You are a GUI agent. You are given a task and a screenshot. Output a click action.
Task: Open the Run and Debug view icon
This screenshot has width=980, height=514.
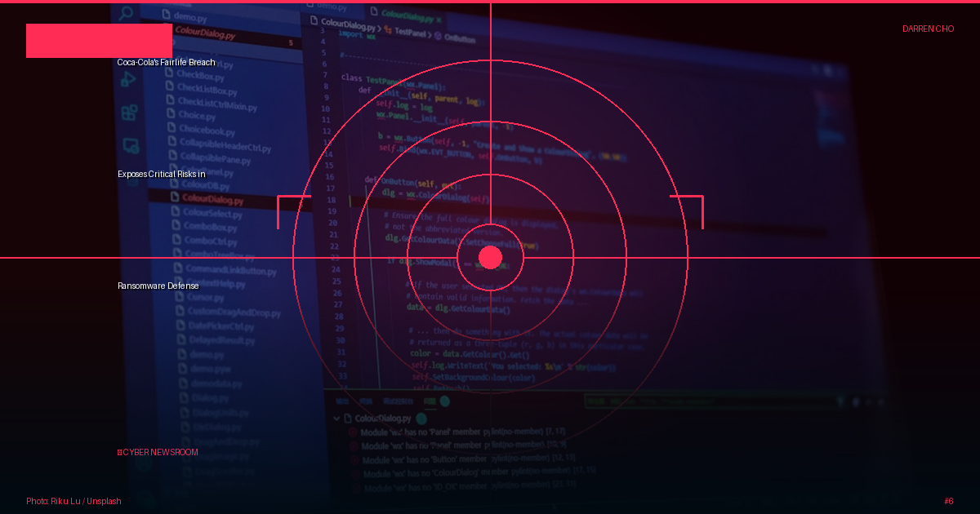[127, 79]
